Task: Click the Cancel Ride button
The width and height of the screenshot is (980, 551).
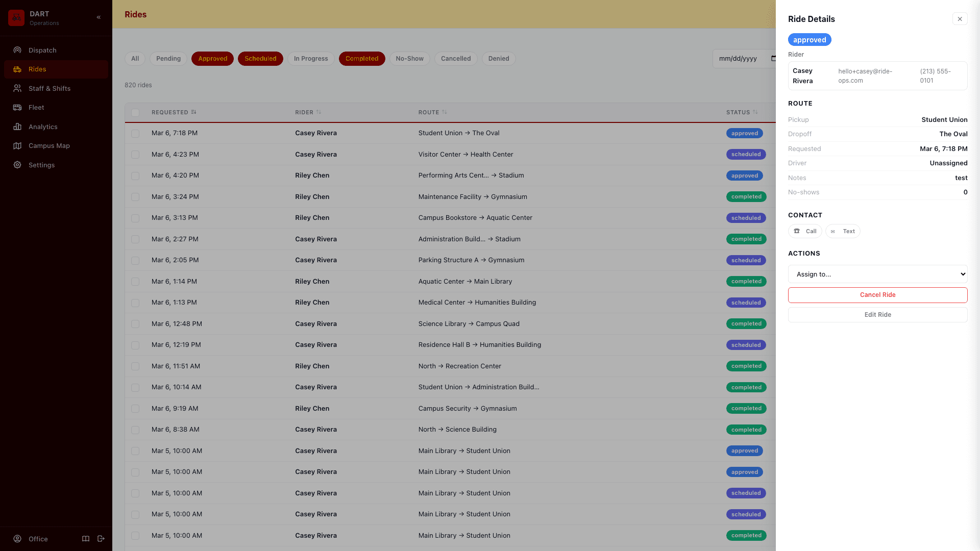Action: point(877,295)
